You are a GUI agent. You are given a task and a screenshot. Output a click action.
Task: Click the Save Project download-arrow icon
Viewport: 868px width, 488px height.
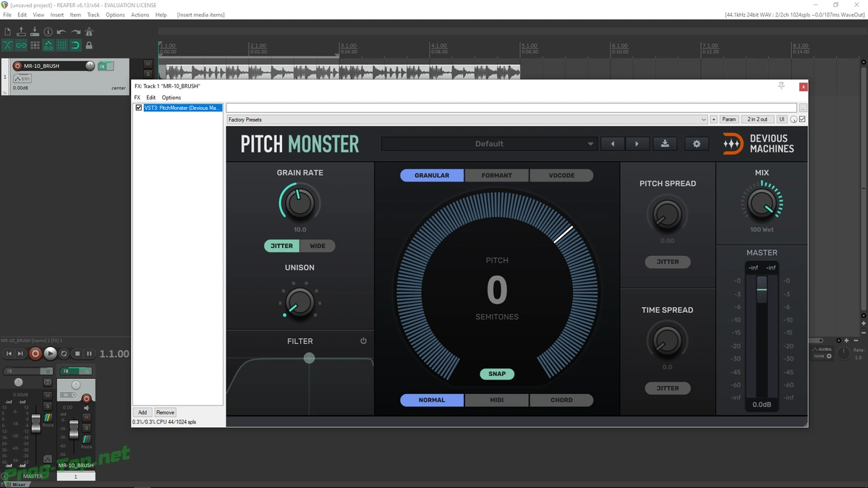[35, 32]
